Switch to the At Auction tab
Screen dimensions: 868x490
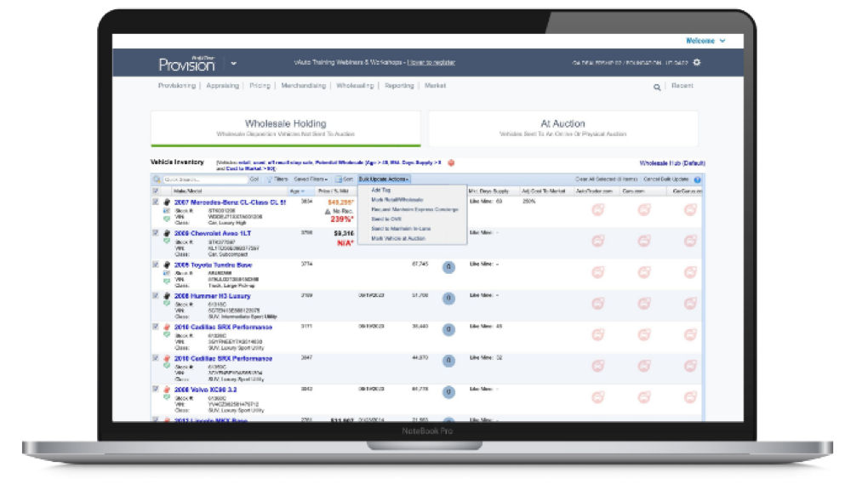(562, 128)
